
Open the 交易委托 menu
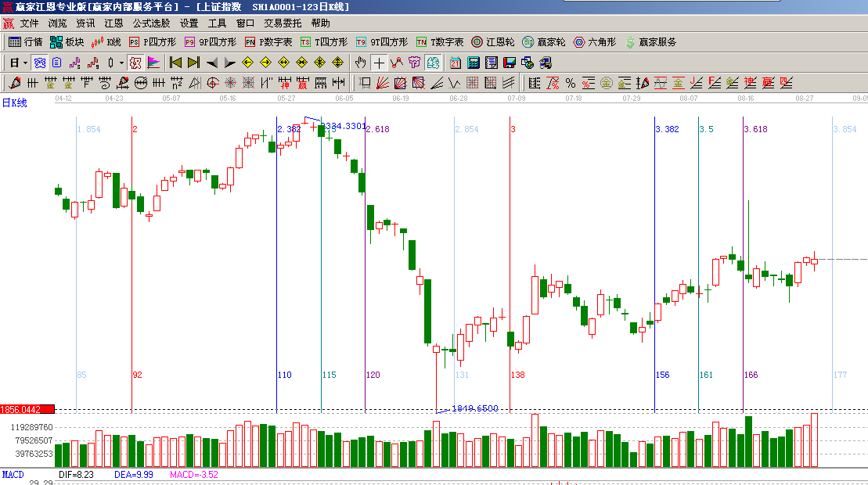click(x=282, y=23)
